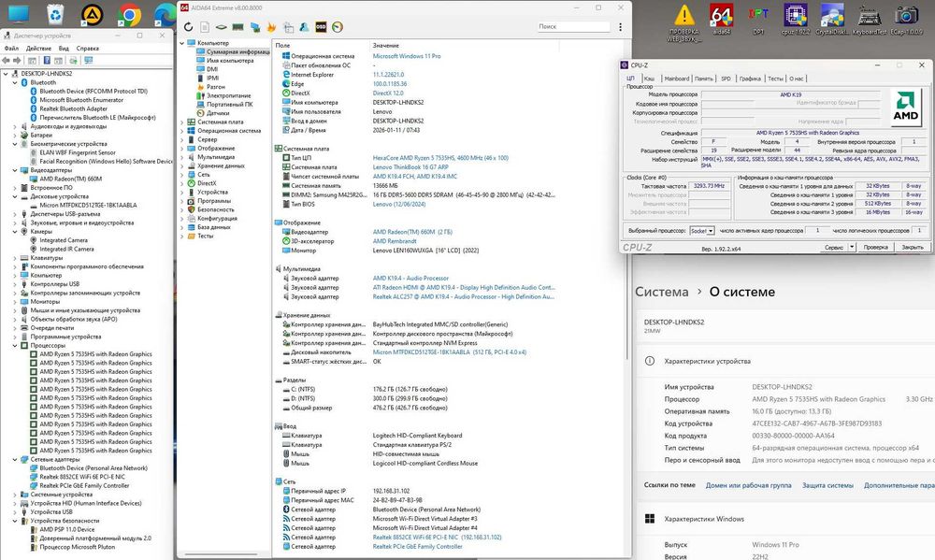This screenshot has height=560, width=935.
Task: Open aida64 desktop shortcut
Action: click(722, 19)
